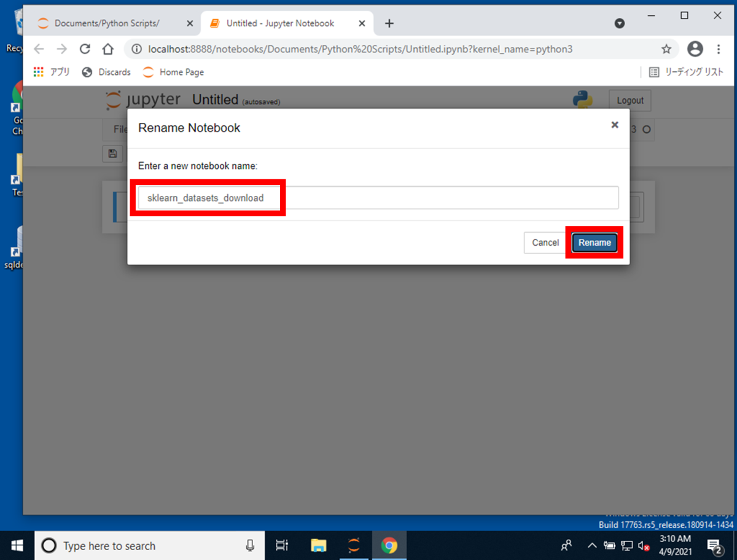Bookmark this page with star icon

pos(666,49)
